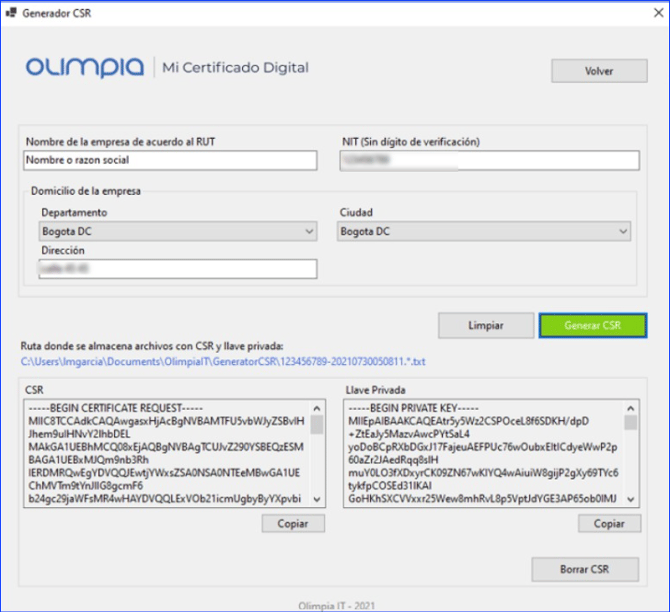Click the Dirección text field
This screenshot has width=670, height=612.
169,269
